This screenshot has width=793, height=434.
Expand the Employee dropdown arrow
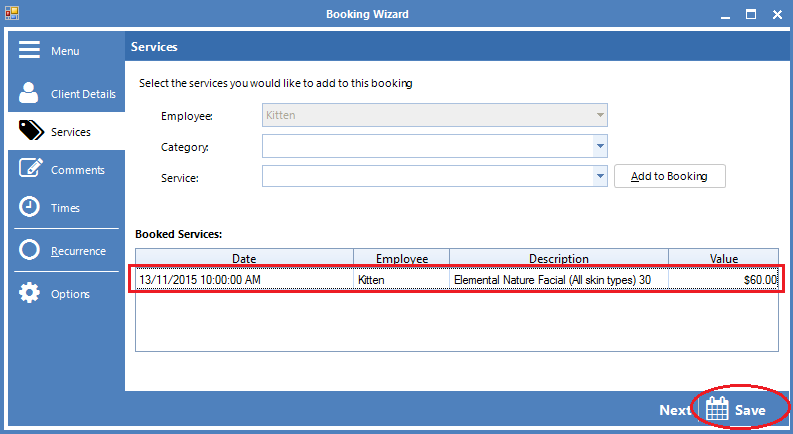coord(599,115)
